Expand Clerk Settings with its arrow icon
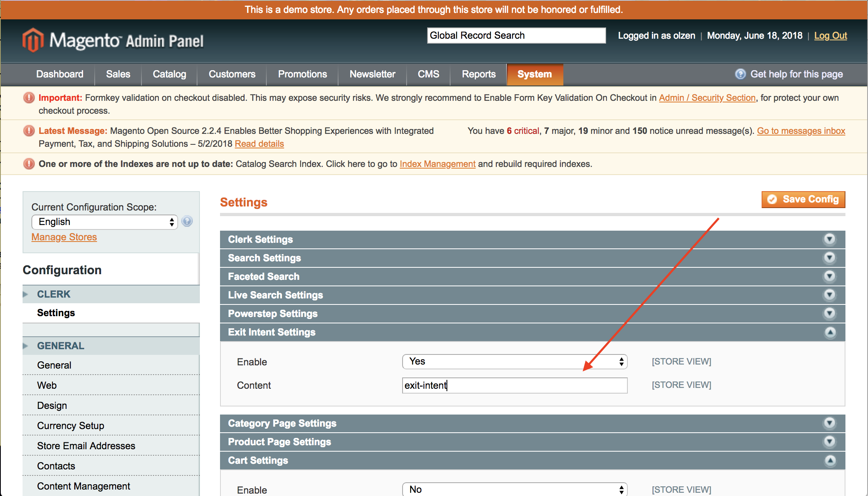Screen dimensions: 868x496 [x=829, y=239]
